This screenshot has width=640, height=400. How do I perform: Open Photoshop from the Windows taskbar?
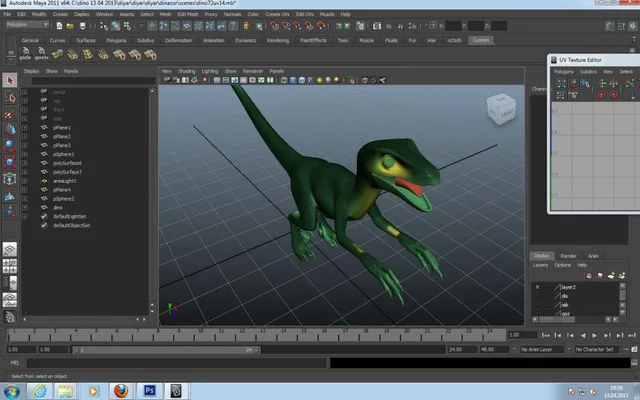coord(149,391)
